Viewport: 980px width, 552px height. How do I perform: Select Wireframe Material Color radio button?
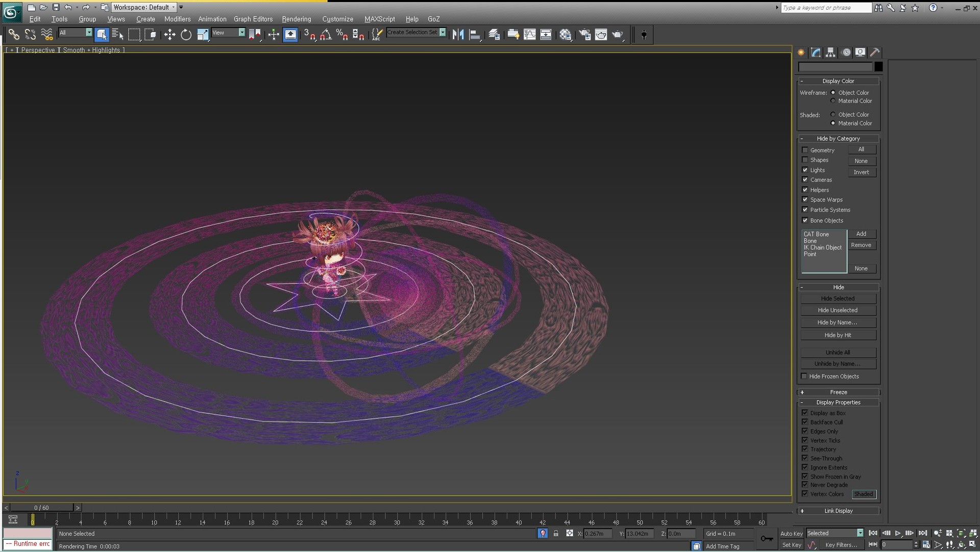[x=833, y=101]
